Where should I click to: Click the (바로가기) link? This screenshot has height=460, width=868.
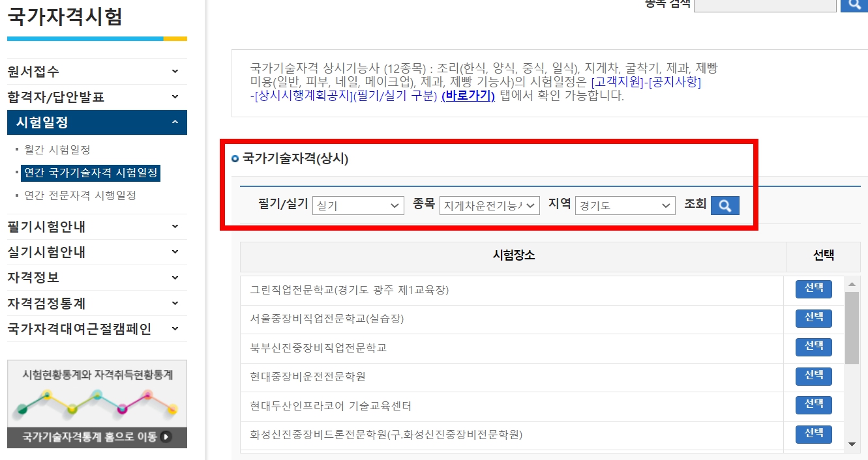[468, 96]
